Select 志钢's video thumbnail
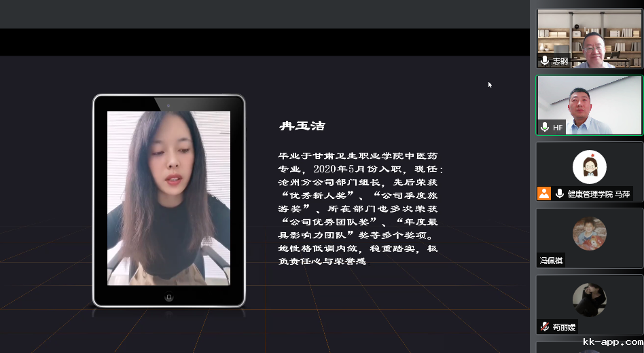 click(x=590, y=39)
